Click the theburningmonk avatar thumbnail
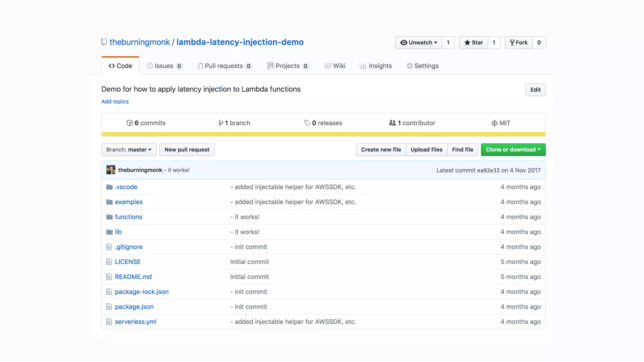 pos(111,170)
